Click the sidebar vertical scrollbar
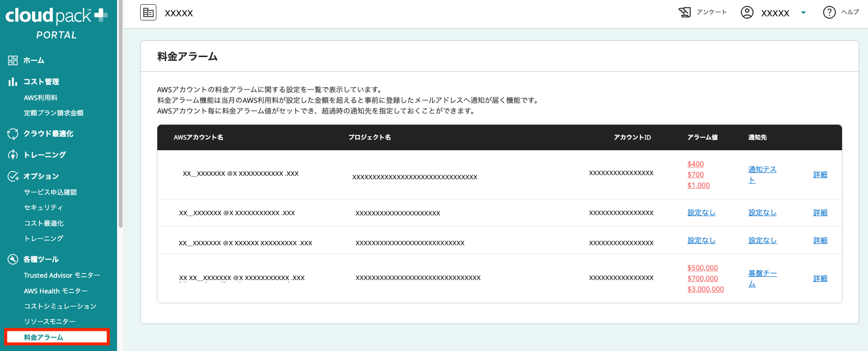 (121, 116)
